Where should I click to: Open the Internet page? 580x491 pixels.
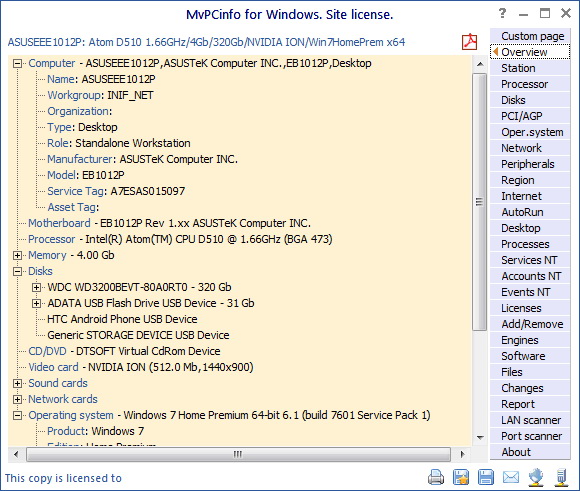(x=530, y=196)
